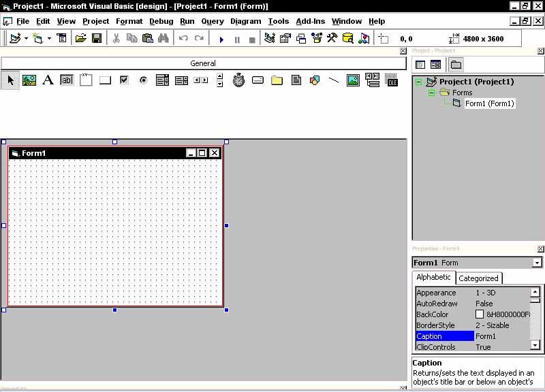Click the General toolbox tab button
This screenshot has width=545, height=392.
click(x=203, y=63)
